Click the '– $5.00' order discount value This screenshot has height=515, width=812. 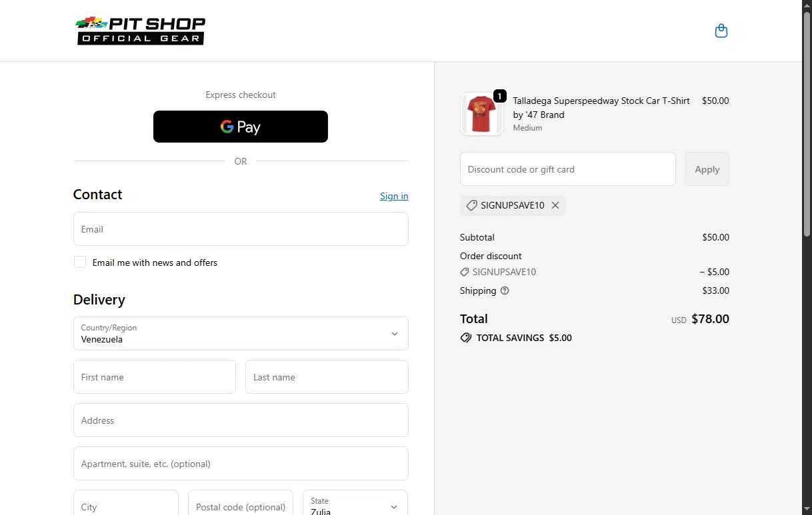(714, 272)
